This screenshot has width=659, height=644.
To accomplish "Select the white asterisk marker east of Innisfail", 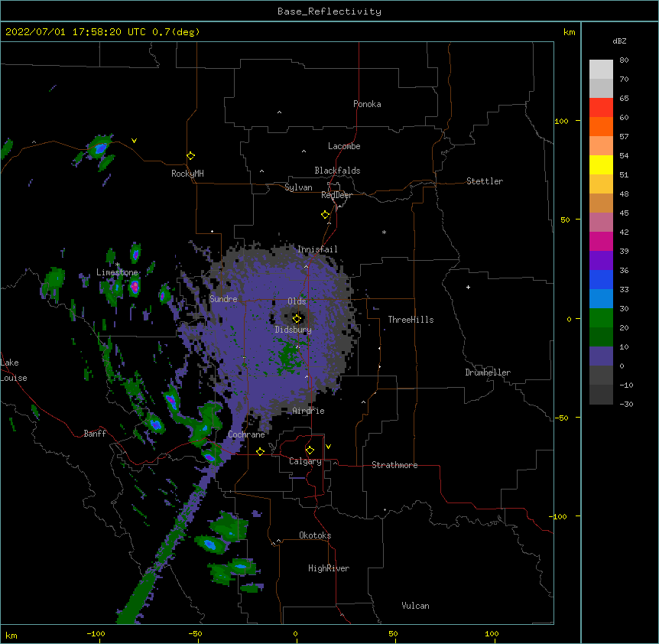I will tap(384, 232).
